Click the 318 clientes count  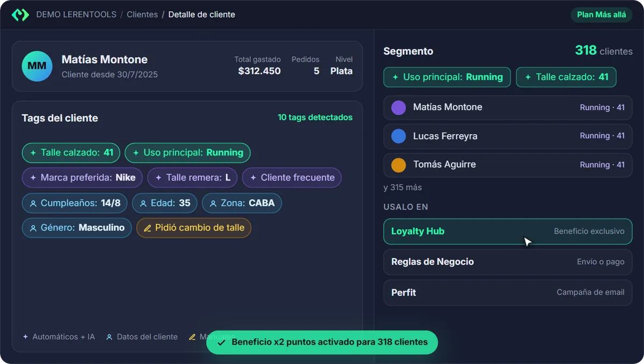click(x=604, y=51)
